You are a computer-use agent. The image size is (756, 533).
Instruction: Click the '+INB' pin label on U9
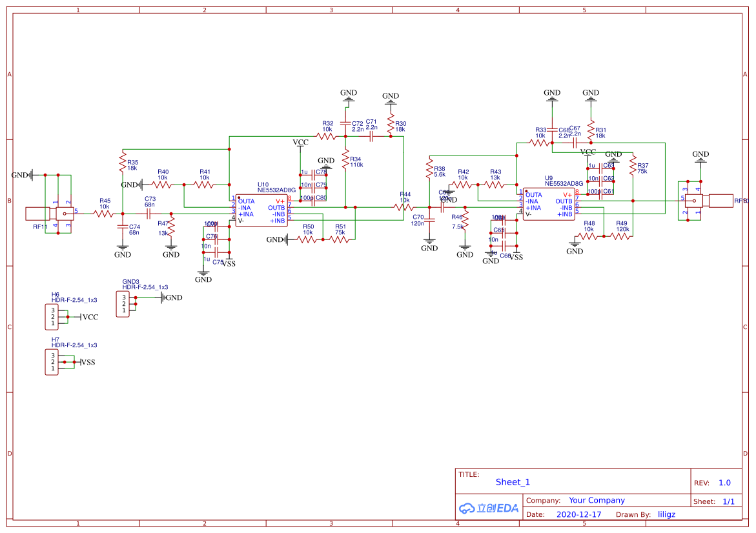click(x=564, y=214)
